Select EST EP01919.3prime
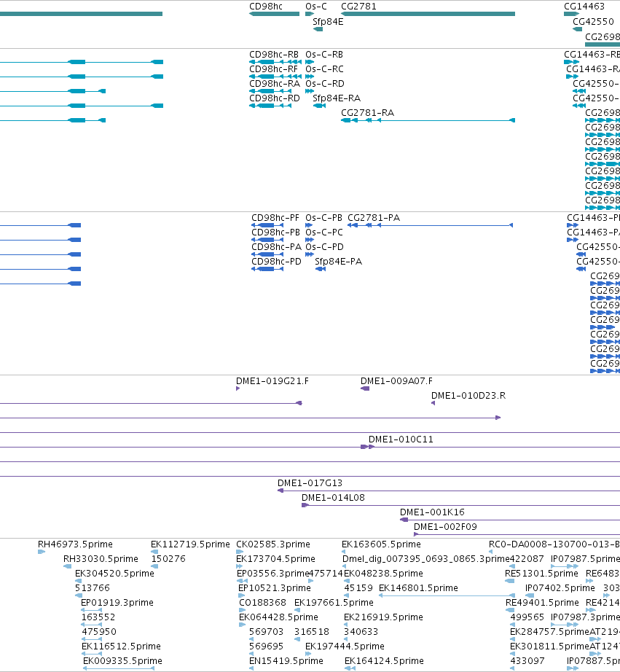620x672 pixels. [x=117, y=603]
